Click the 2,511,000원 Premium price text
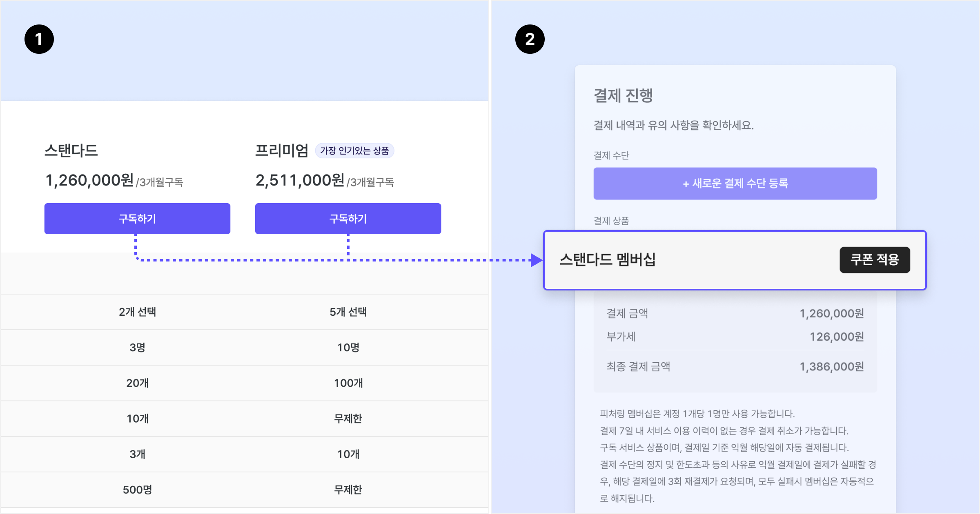The width and height of the screenshot is (980, 514). (x=300, y=180)
